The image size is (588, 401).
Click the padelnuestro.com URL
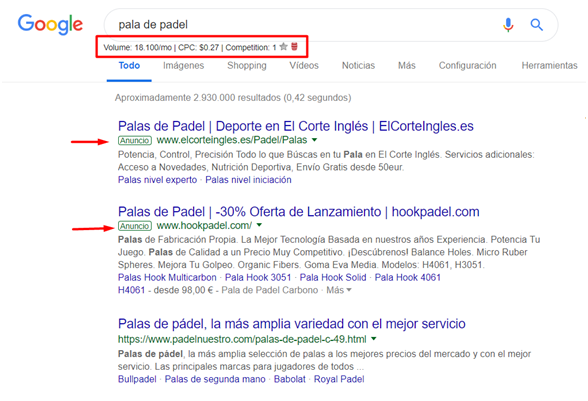click(x=242, y=339)
